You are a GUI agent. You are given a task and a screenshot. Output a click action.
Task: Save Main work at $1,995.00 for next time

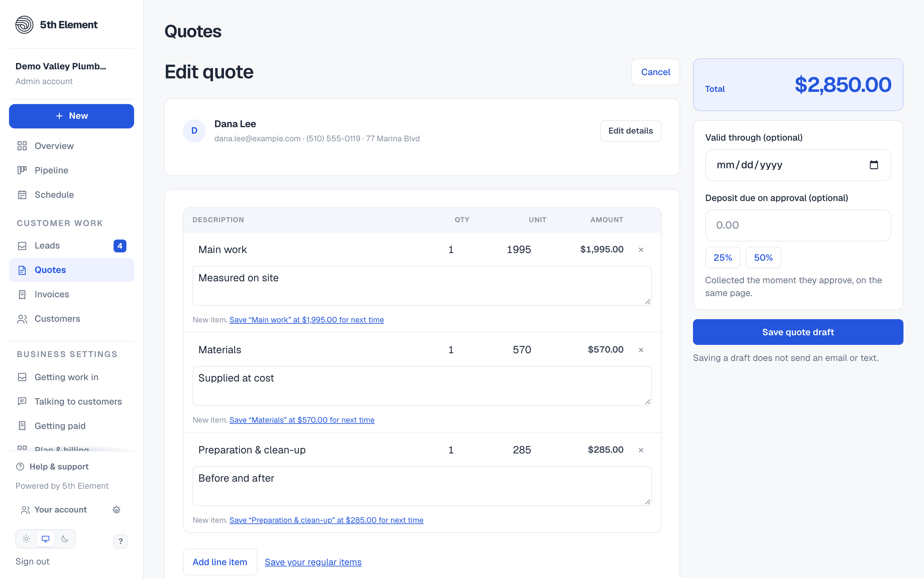(307, 320)
